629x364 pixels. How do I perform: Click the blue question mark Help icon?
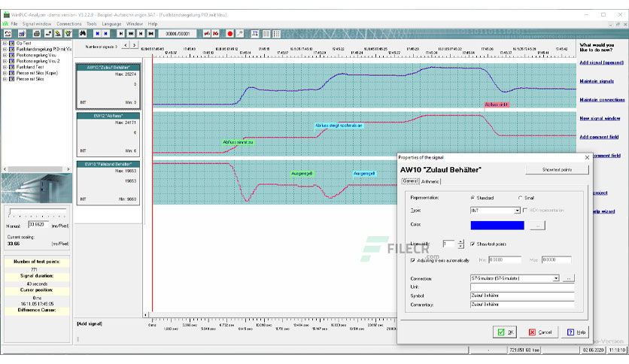click(570, 332)
